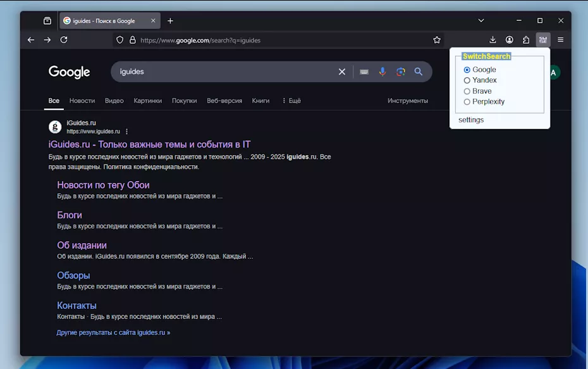Viewport: 588px width, 369px height.
Task: Click the address bar URL field
Action: pyautogui.click(x=278, y=40)
